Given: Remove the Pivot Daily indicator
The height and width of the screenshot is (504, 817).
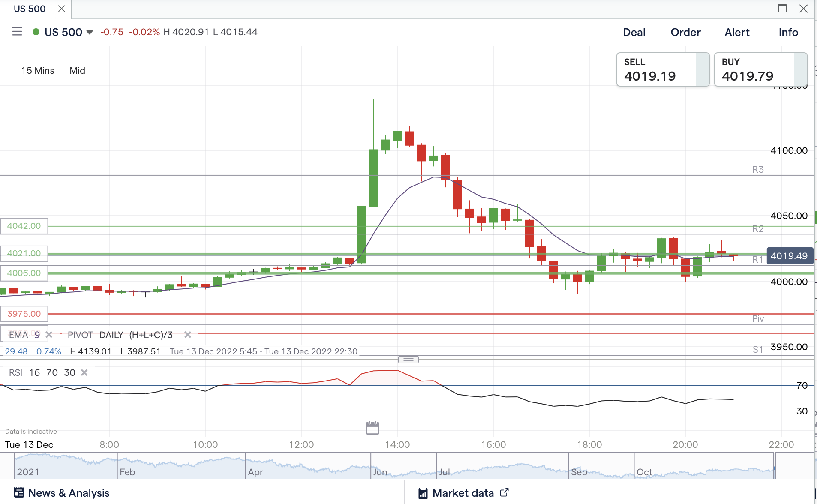Looking at the screenshot, I should click(x=187, y=335).
